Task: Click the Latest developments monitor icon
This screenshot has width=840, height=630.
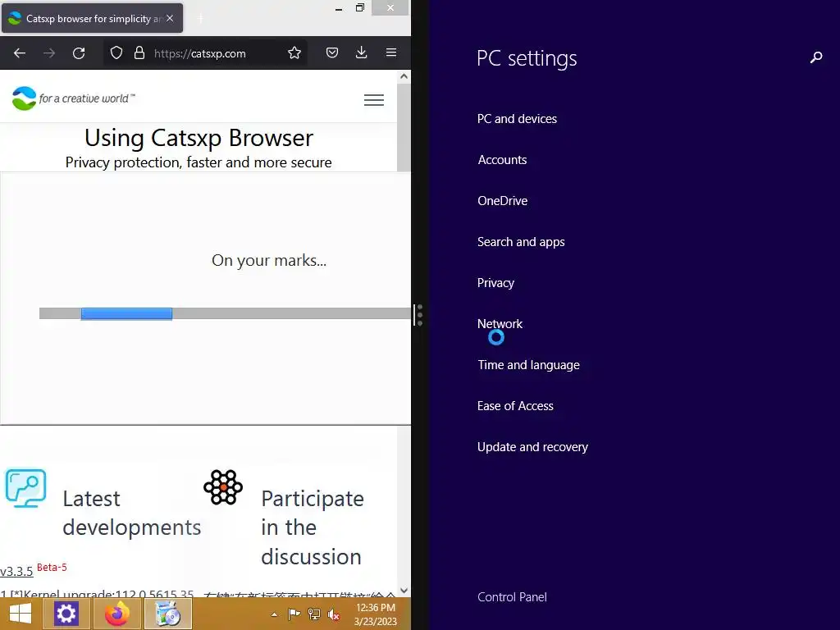Action: (25, 488)
